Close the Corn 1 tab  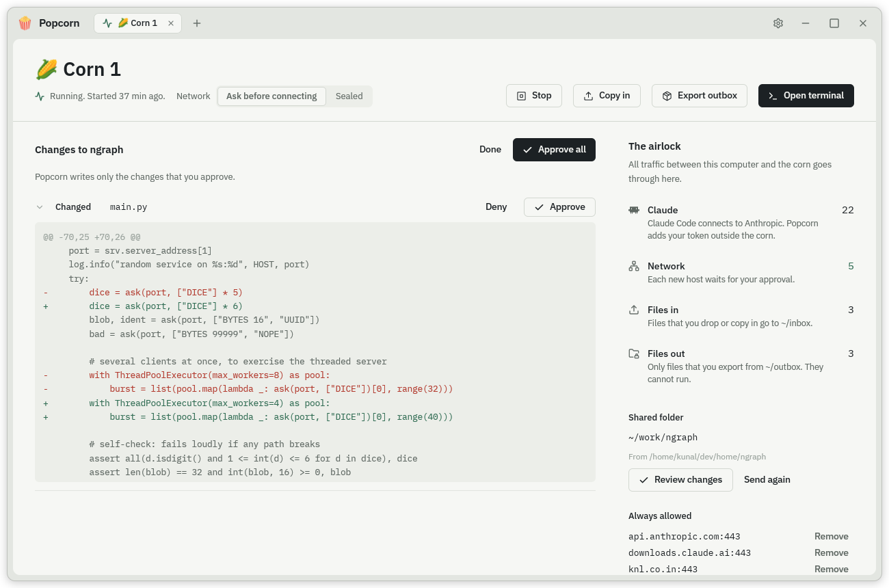click(171, 23)
